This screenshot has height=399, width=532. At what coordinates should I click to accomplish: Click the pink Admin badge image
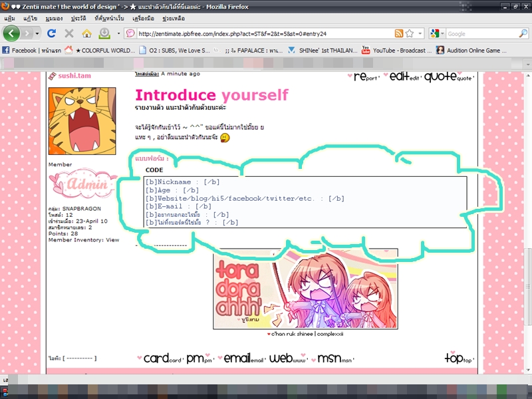(x=83, y=184)
